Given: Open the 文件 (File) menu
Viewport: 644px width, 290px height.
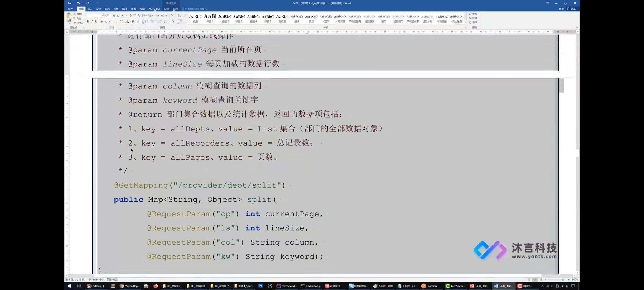Looking at the screenshot, I should (70, 9).
